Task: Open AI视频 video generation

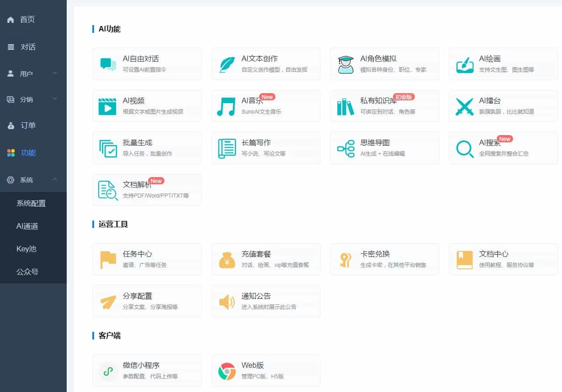Action: 147,105
